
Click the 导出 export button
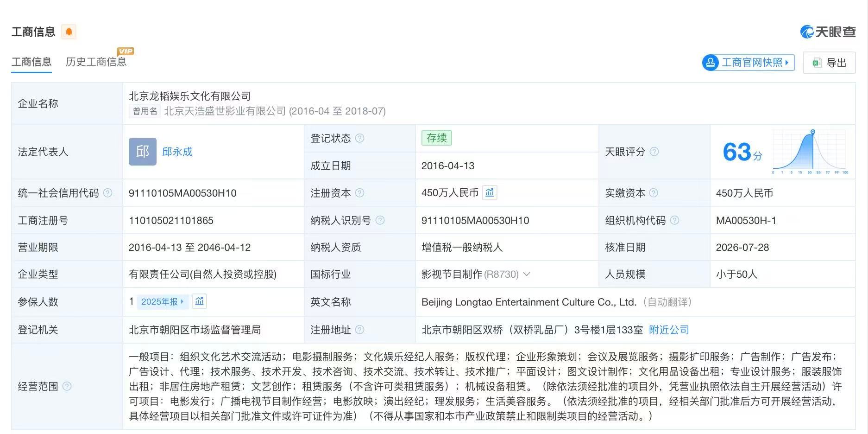coord(829,63)
